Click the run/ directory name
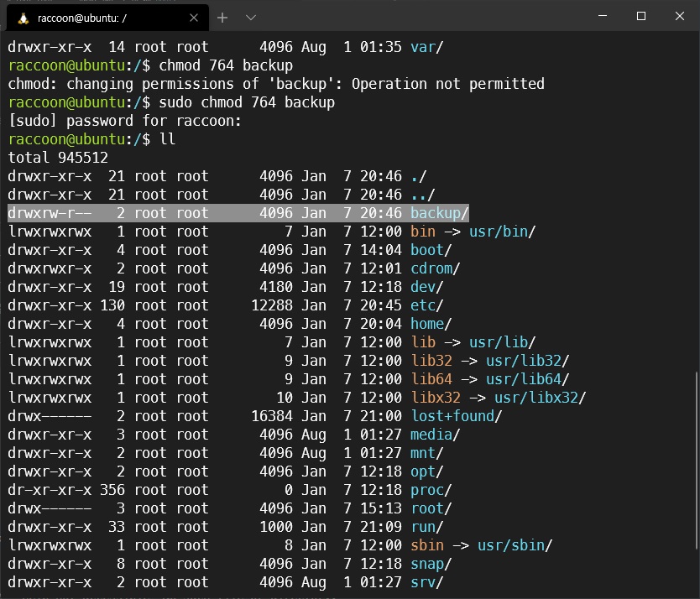The image size is (700, 599). coord(426,527)
